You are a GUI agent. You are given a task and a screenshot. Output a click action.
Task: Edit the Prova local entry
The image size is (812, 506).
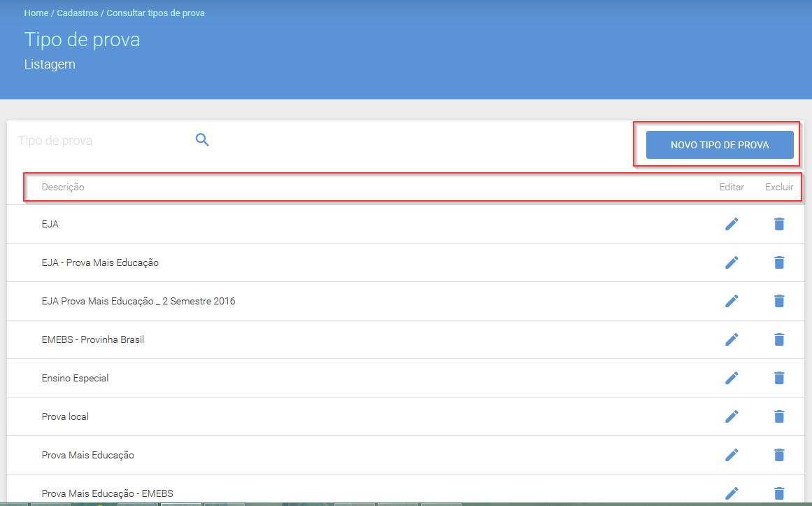(731, 416)
